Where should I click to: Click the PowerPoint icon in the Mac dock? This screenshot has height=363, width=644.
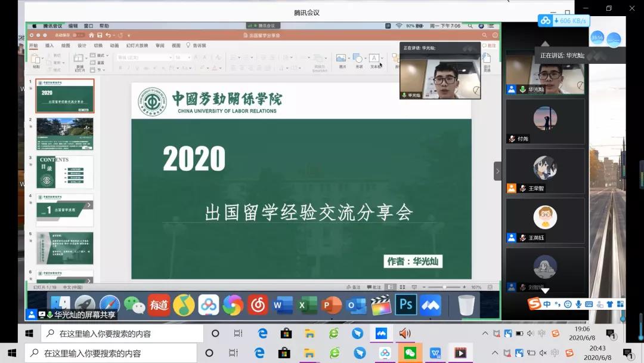(x=332, y=305)
